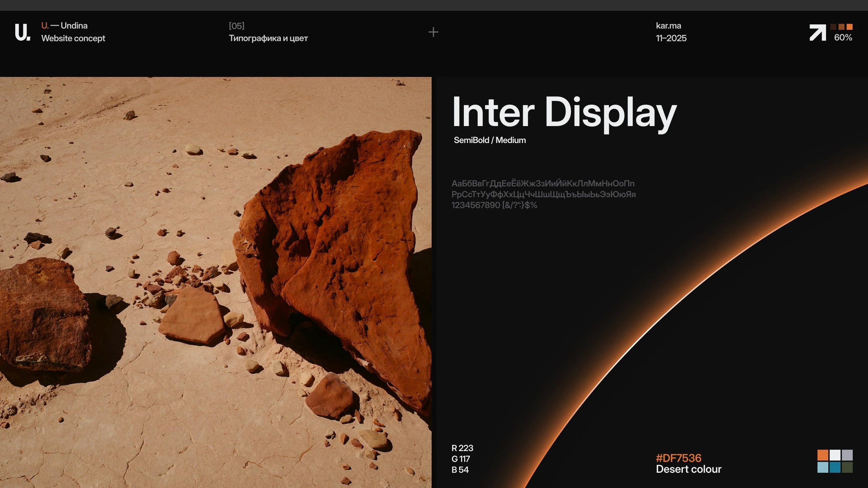Select the white palette swatch

click(835, 455)
